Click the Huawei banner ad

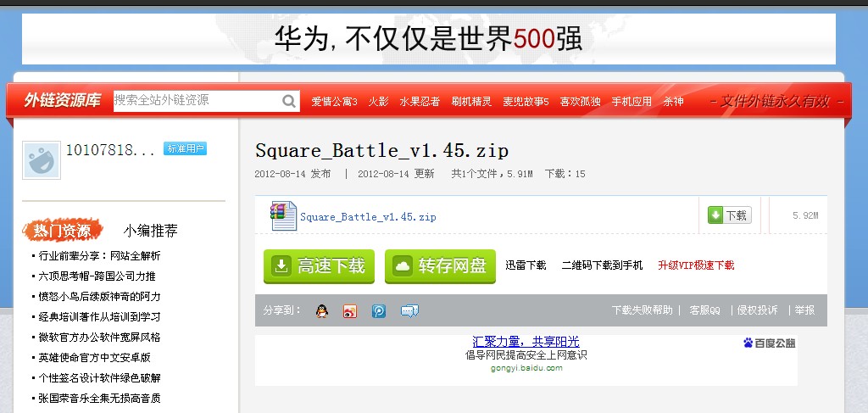[428, 39]
